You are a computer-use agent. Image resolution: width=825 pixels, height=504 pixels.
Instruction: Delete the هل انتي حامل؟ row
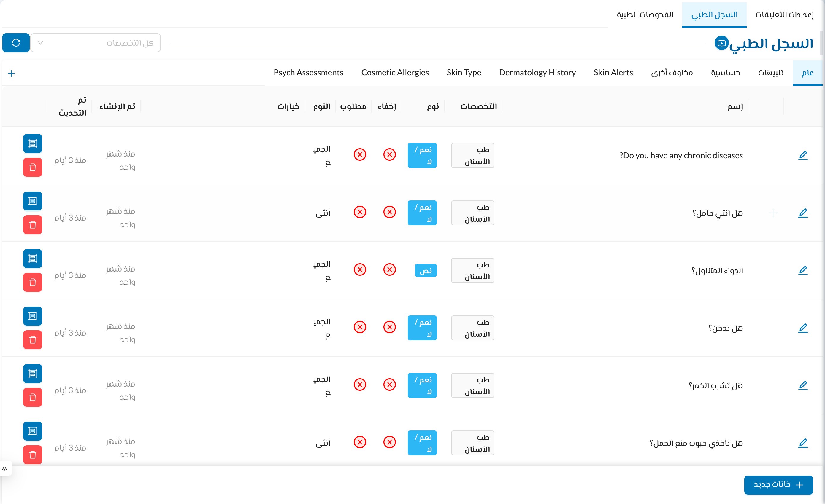click(x=32, y=225)
